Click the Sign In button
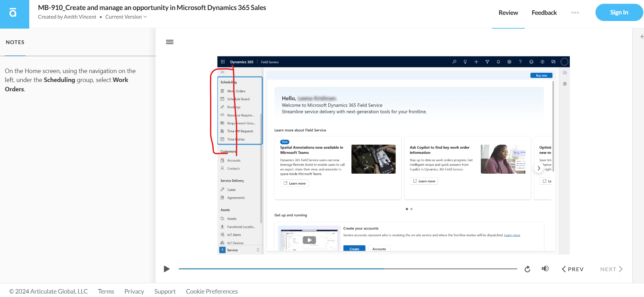644x297 pixels. point(619,12)
